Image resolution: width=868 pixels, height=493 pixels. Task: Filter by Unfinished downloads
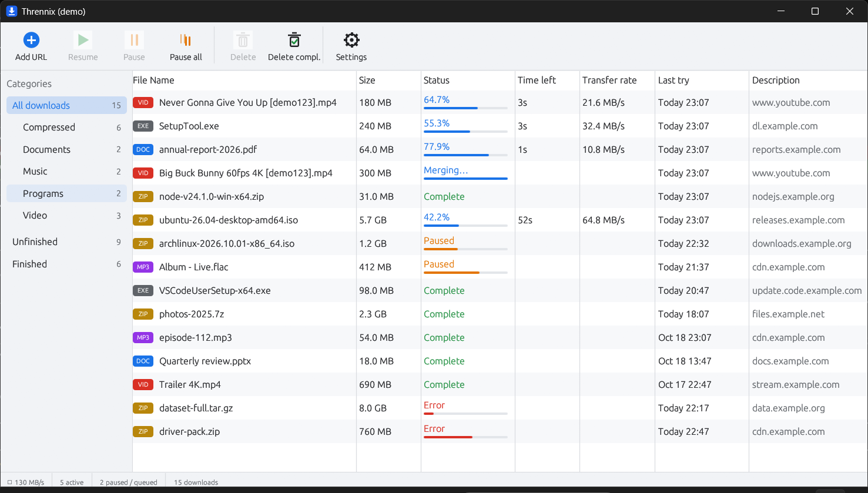coord(66,242)
